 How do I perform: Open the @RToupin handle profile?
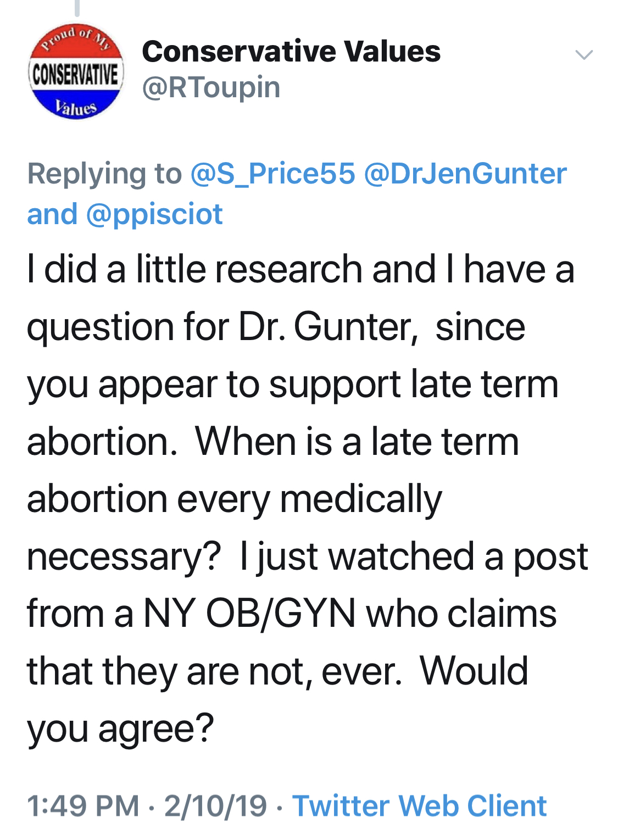tap(211, 88)
